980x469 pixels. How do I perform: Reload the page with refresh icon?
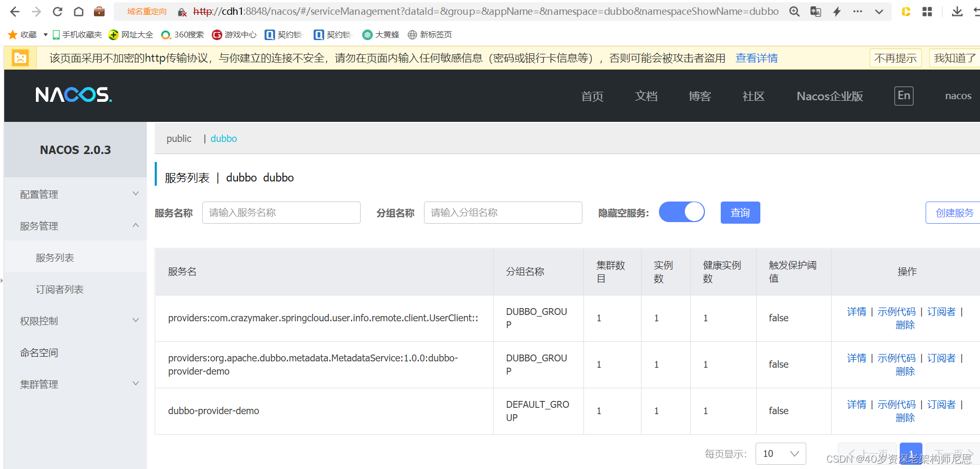click(58, 12)
